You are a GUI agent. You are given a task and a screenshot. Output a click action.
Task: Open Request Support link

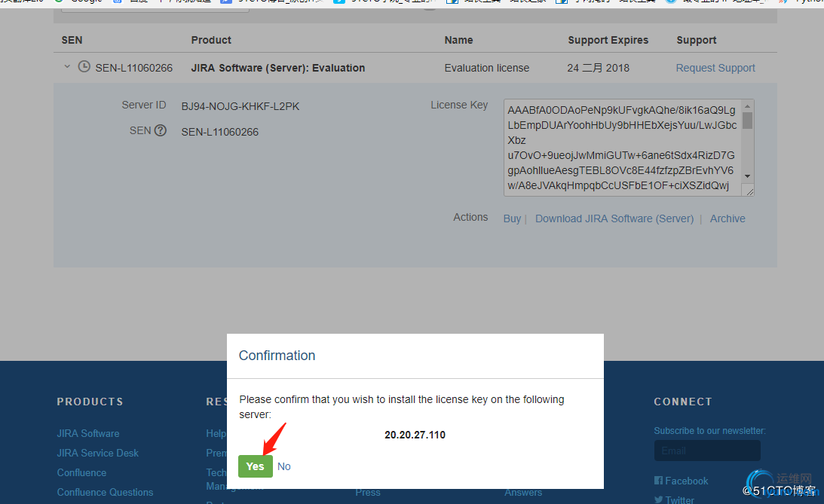[715, 68]
